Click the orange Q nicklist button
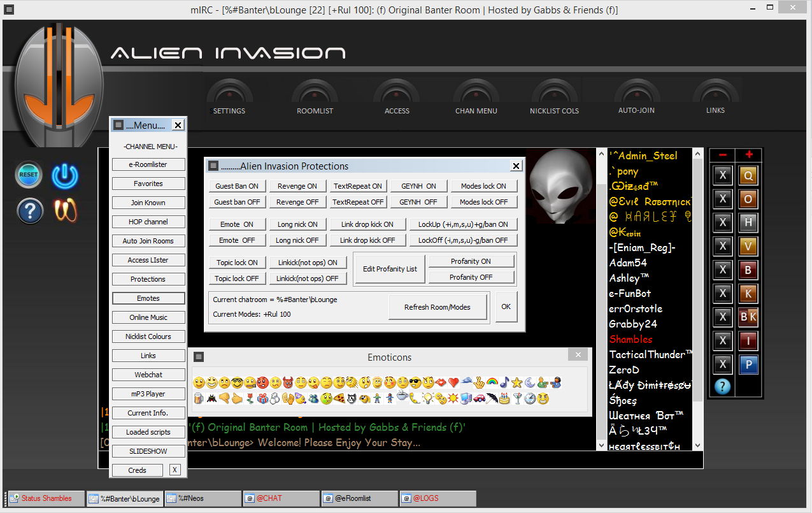Viewport: 812px width, 513px height. tap(748, 176)
